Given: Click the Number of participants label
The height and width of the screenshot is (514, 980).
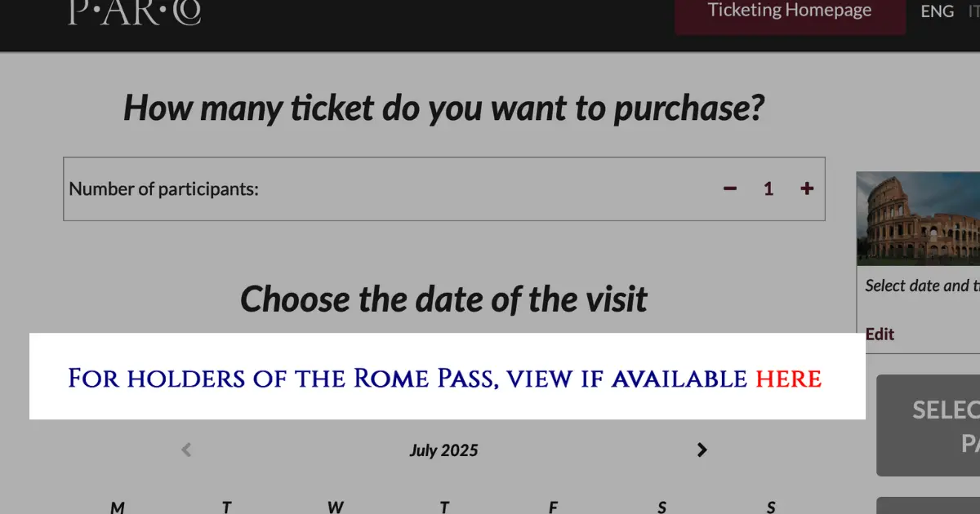Looking at the screenshot, I should [x=163, y=189].
